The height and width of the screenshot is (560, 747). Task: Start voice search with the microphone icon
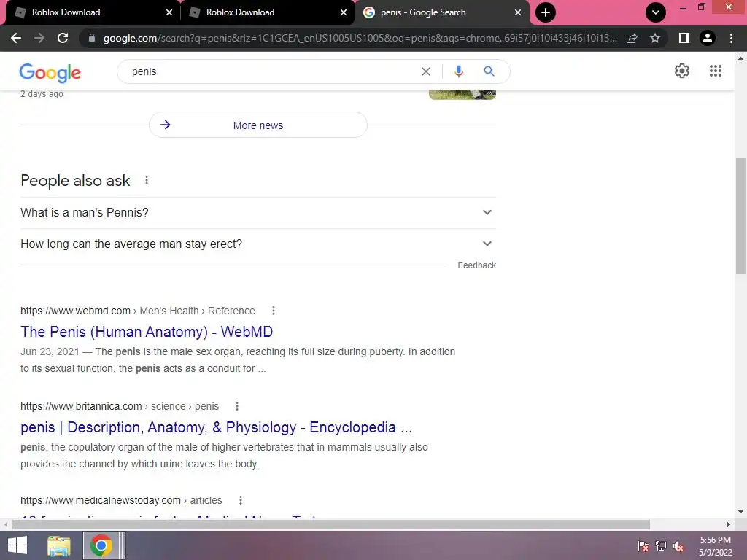(458, 71)
